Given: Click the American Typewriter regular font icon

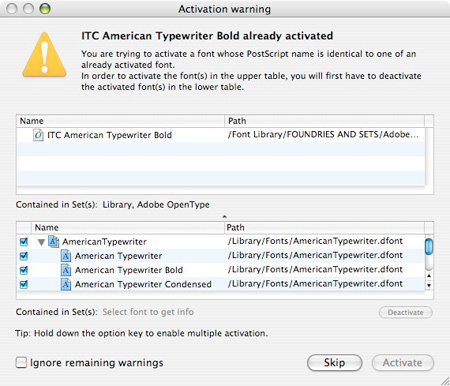Looking at the screenshot, I should click(66, 256).
